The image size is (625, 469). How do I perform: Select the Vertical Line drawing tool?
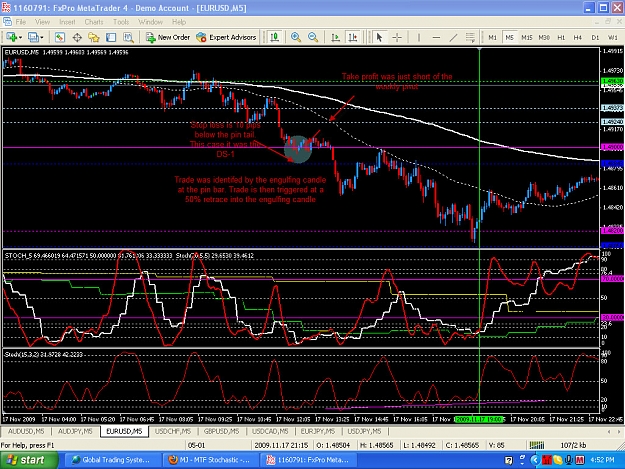[x=419, y=37]
